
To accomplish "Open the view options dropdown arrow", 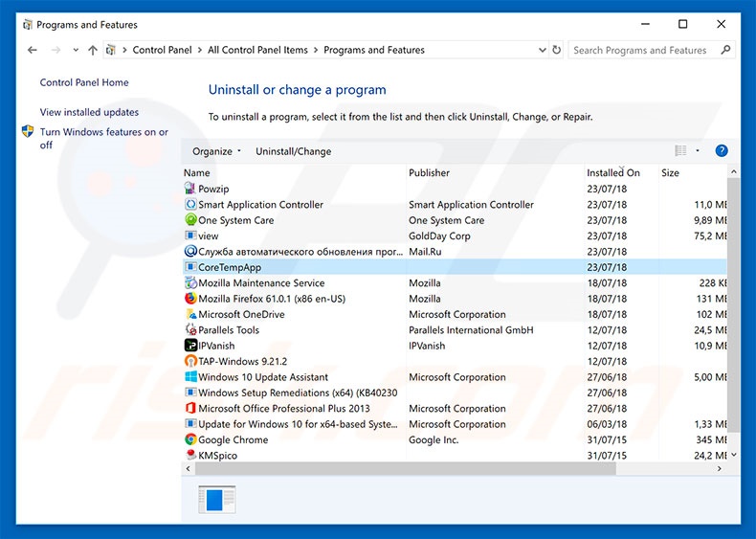I will (x=698, y=151).
